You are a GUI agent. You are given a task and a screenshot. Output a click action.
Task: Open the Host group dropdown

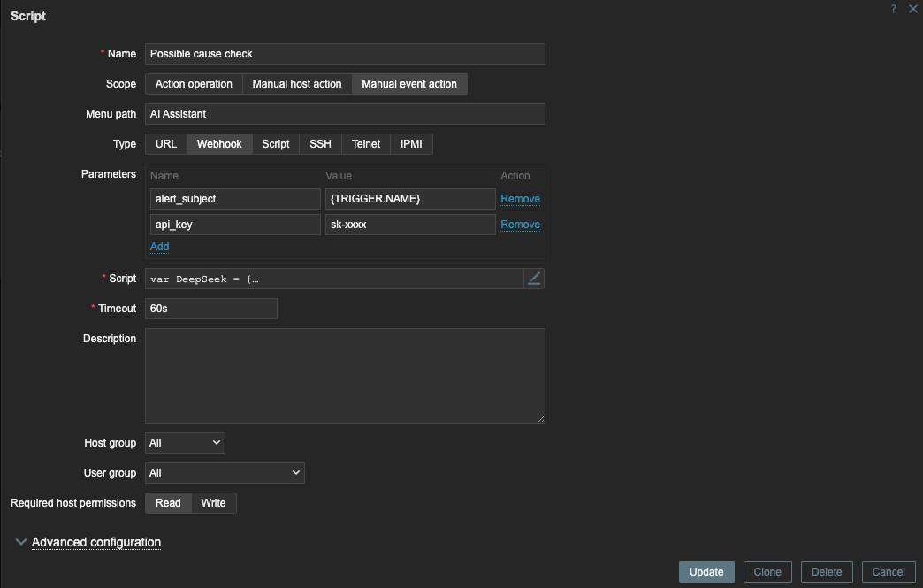point(185,443)
